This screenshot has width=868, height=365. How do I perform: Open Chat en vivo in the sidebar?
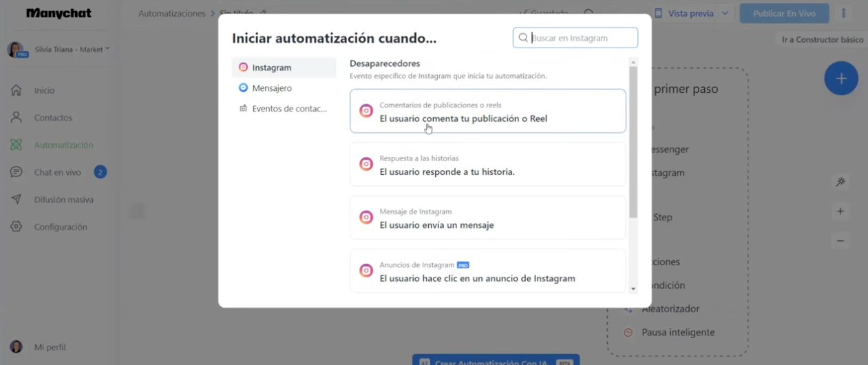coord(58,172)
